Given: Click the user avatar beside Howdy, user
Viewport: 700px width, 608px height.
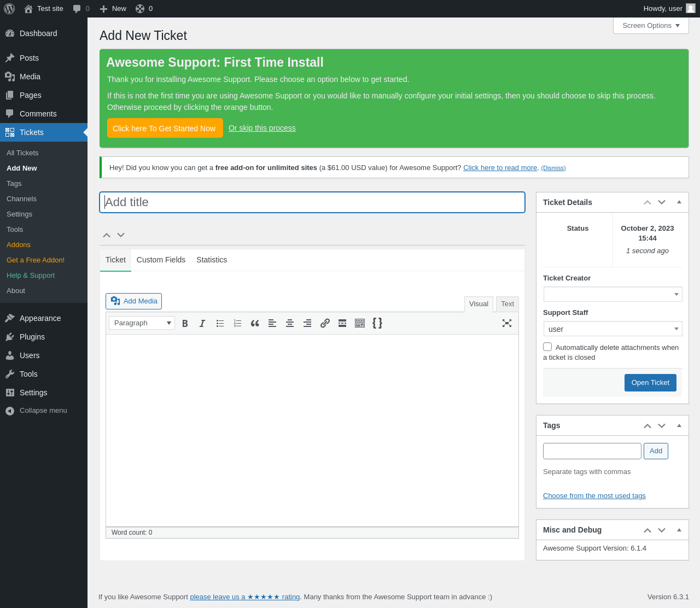Looking at the screenshot, I should click(x=691, y=8).
